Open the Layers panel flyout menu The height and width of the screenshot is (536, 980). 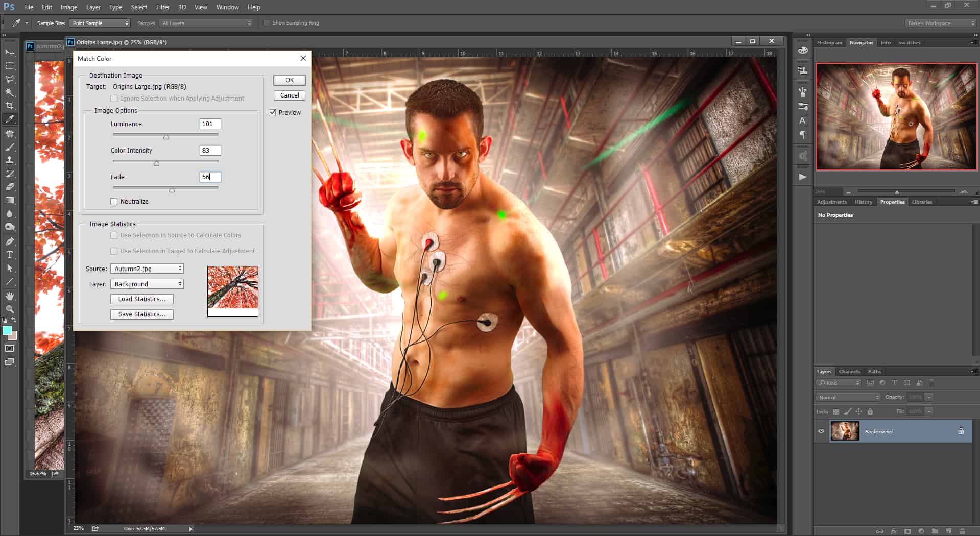pyautogui.click(x=974, y=372)
